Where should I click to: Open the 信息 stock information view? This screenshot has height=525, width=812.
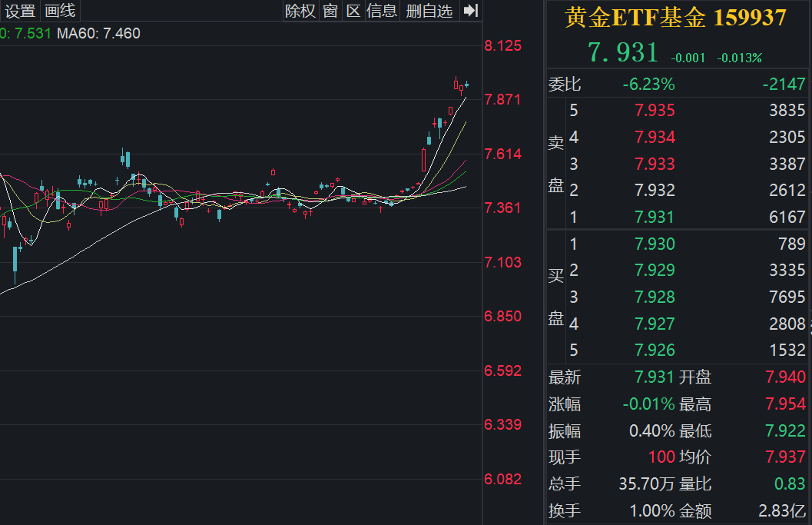click(382, 11)
